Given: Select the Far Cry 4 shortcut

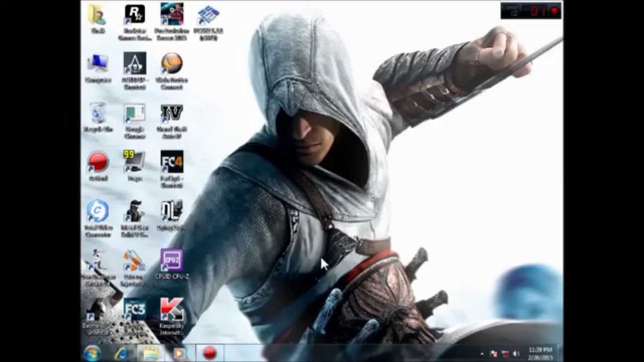Looking at the screenshot, I should click(172, 169).
